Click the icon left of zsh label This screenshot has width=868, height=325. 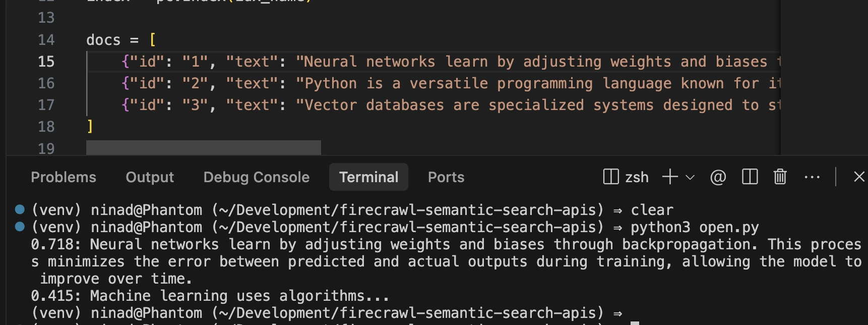(x=610, y=177)
